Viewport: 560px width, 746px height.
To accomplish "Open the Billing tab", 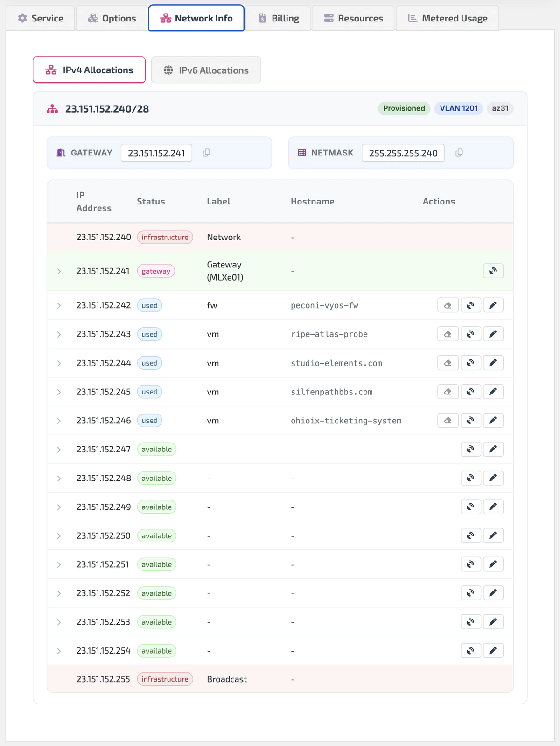I will pos(279,18).
